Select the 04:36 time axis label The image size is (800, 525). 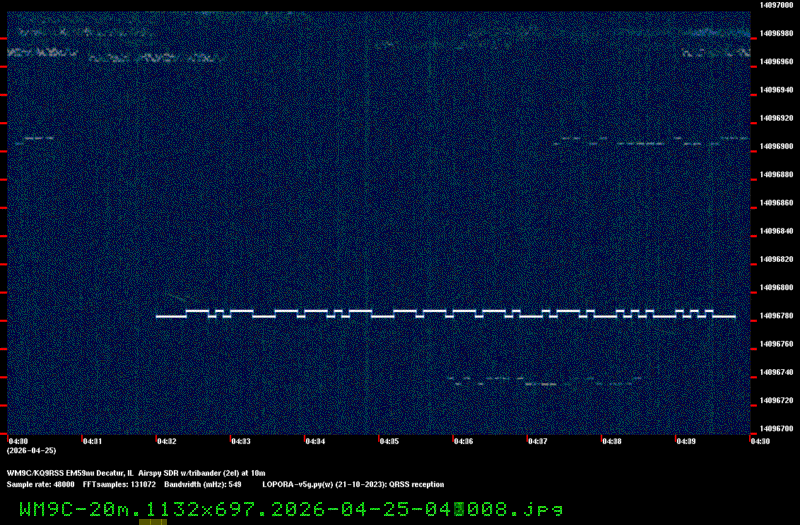point(463,441)
